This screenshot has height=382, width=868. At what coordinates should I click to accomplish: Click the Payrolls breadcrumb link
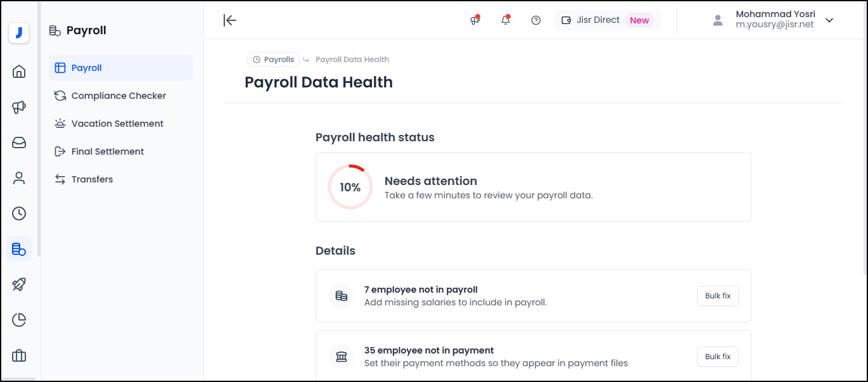(274, 60)
